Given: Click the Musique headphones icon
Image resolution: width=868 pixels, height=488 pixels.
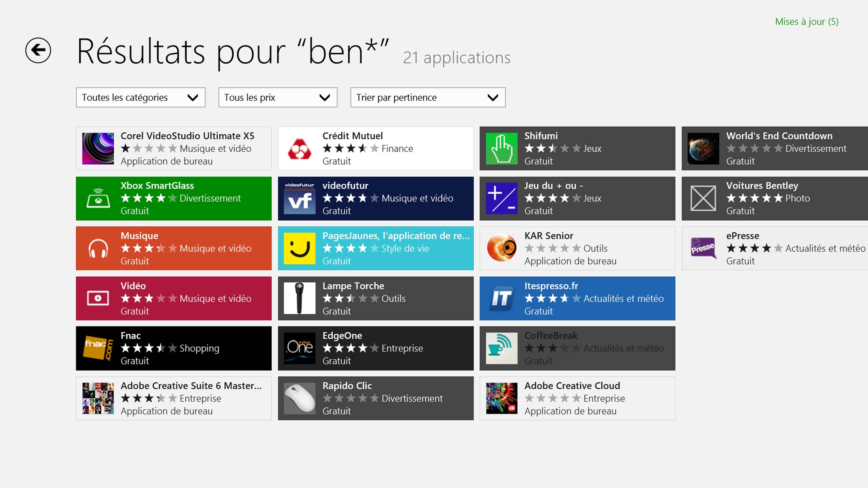Looking at the screenshot, I should pyautogui.click(x=98, y=248).
